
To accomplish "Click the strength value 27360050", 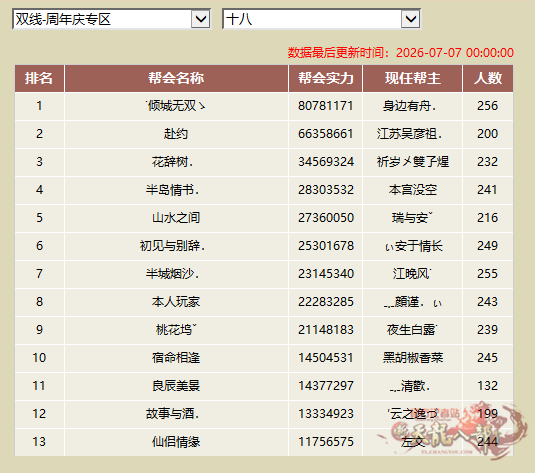I will point(326,218).
